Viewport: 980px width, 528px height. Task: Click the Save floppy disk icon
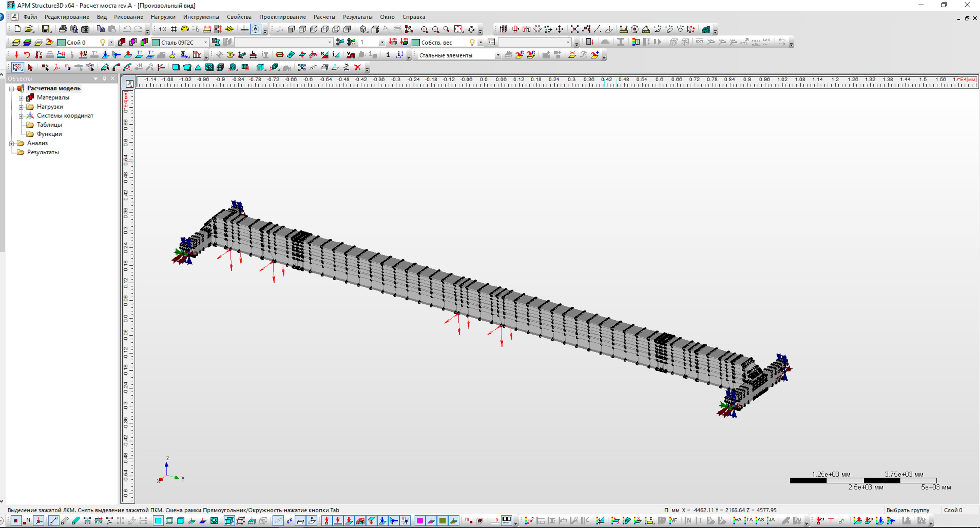click(46, 29)
